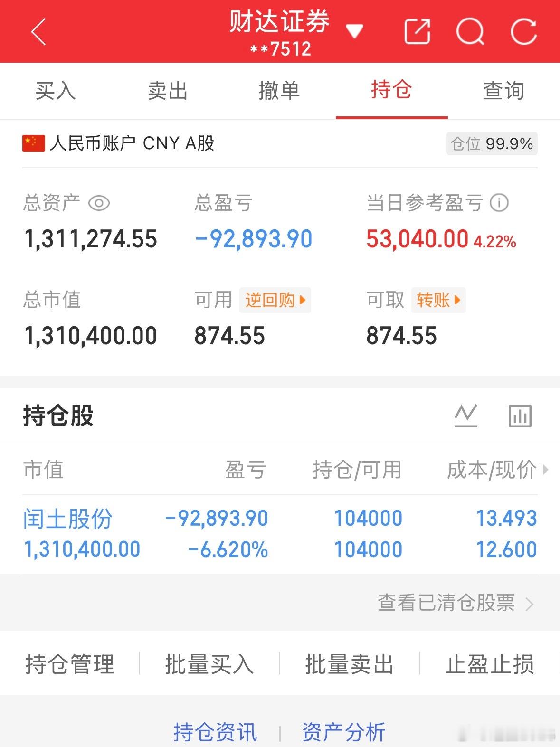Tap the 转账 button
Image resolution: width=560 pixels, height=747 pixels.
click(x=438, y=300)
